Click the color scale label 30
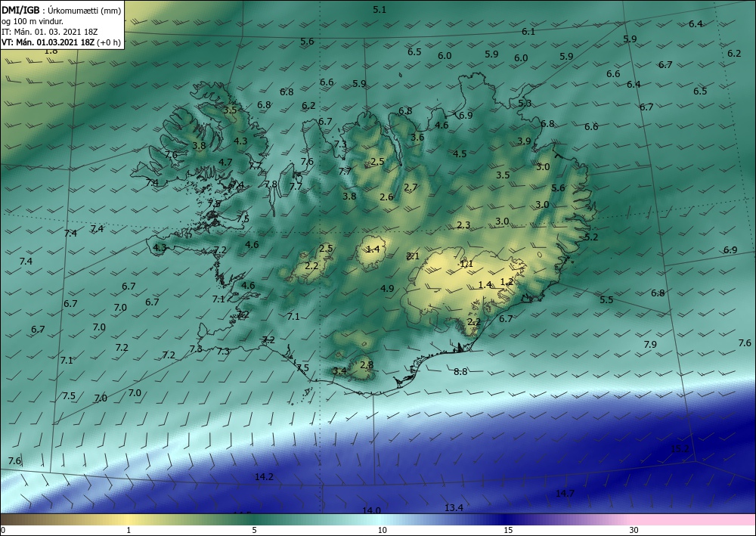Image resolution: width=756 pixels, height=536 pixels. pos(634,530)
